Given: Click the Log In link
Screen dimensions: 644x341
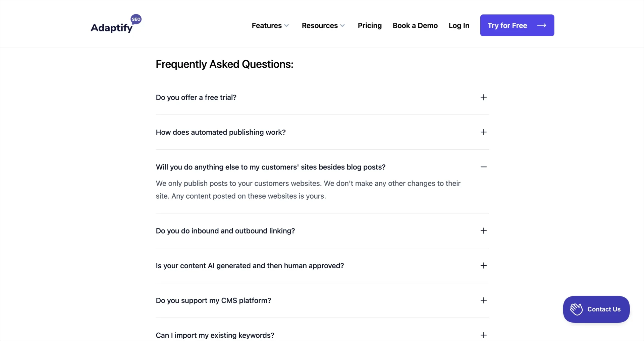Looking at the screenshot, I should pos(459,25).
